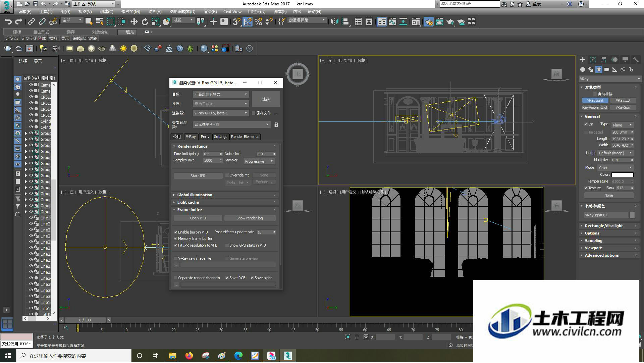This screenshot has width=644, height=363.
Task: Toggle the Percent Snap icon
Action: 258,22
